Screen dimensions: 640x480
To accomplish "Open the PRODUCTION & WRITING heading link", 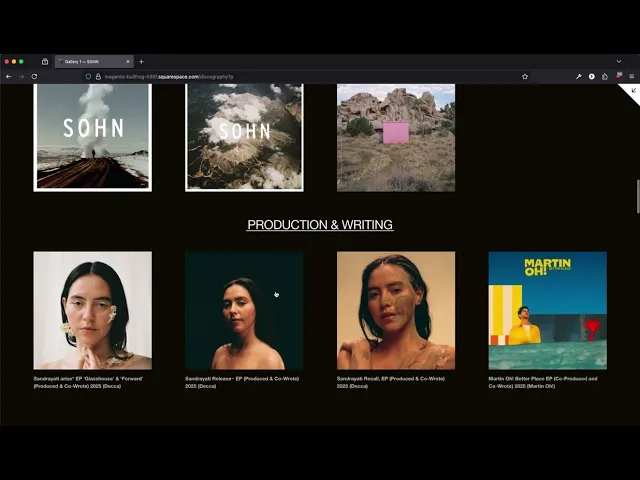I will click(x=320, y=225).
